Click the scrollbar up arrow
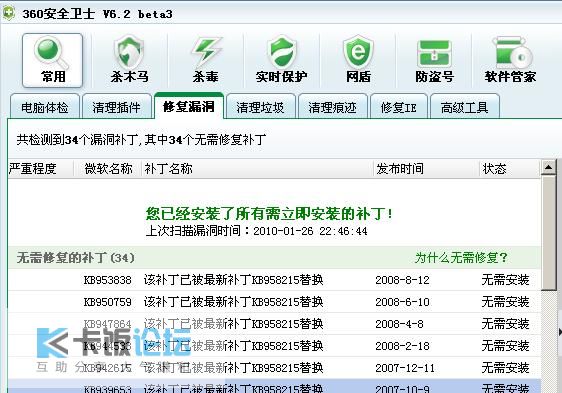The image size is (562, 393). click(548, 167)
